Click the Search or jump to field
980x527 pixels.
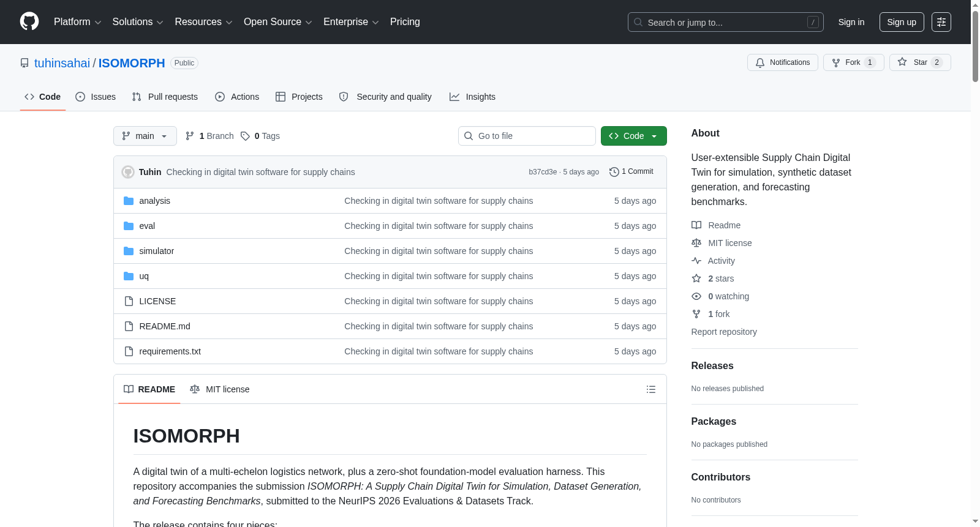pyautogui.click(x=726, y=22)
